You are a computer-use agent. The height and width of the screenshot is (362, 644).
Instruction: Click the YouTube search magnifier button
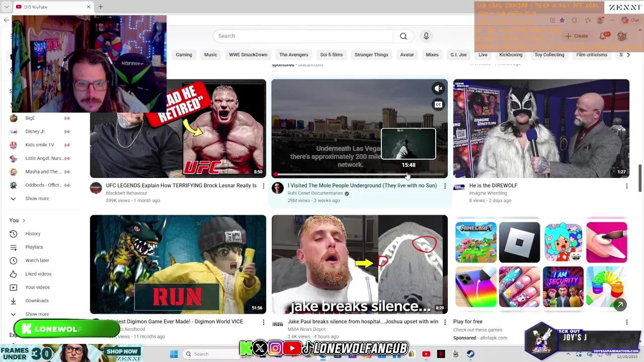[403, 36]
